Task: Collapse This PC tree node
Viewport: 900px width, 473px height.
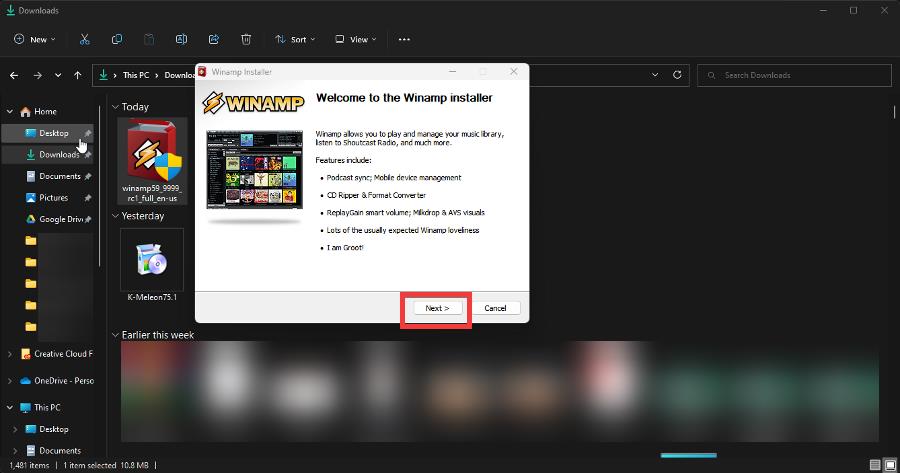Action: 10,408
